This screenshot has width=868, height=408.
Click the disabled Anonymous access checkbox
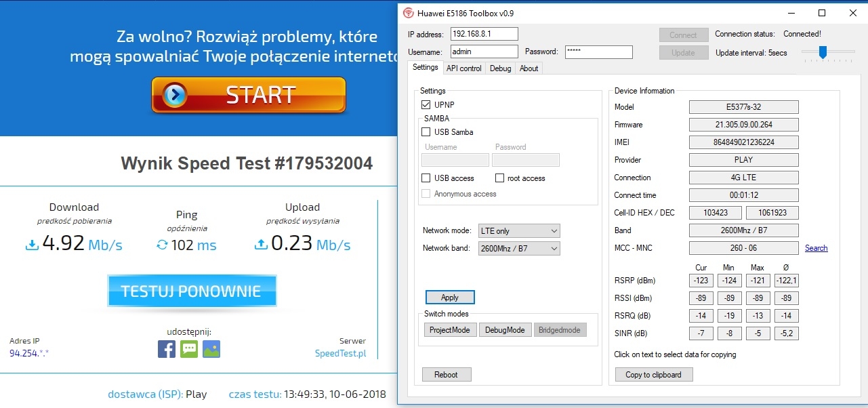click(426, 194)
